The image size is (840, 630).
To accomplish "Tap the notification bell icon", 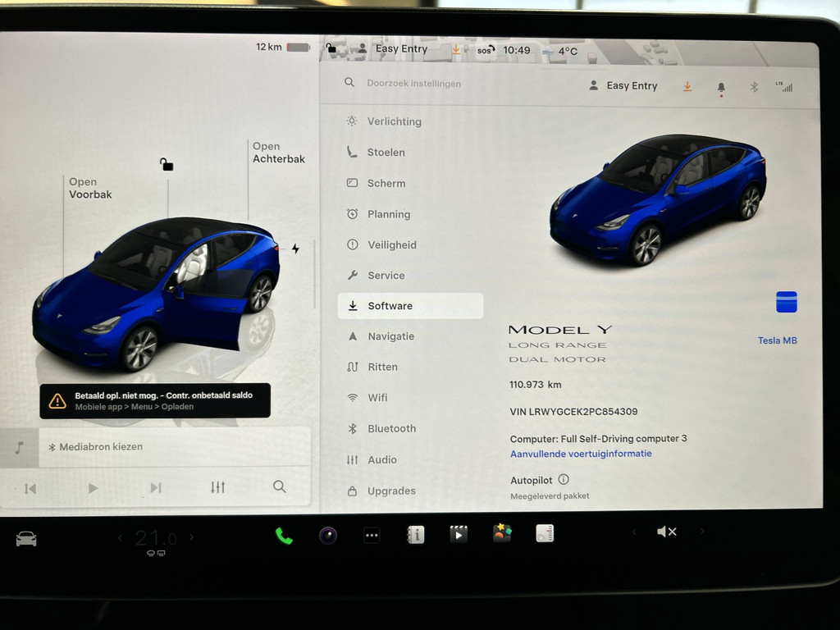I will [x=721, y=87].
